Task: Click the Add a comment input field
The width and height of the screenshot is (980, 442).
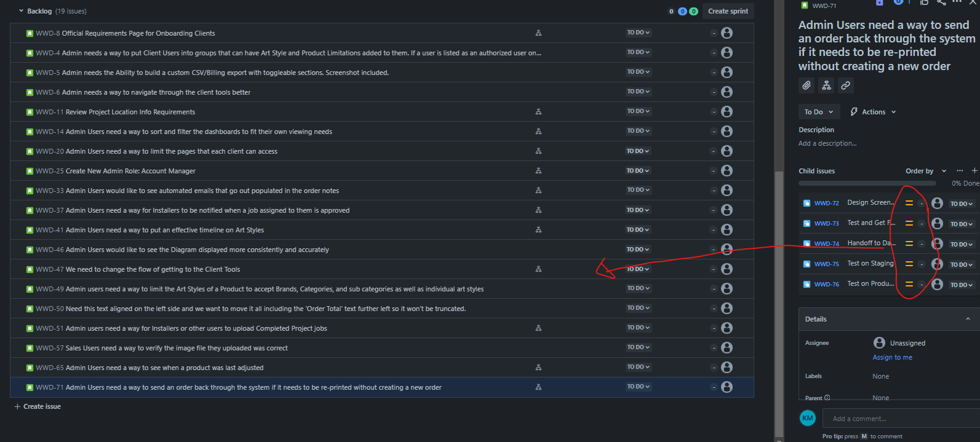Action: [x=901, y=419]
